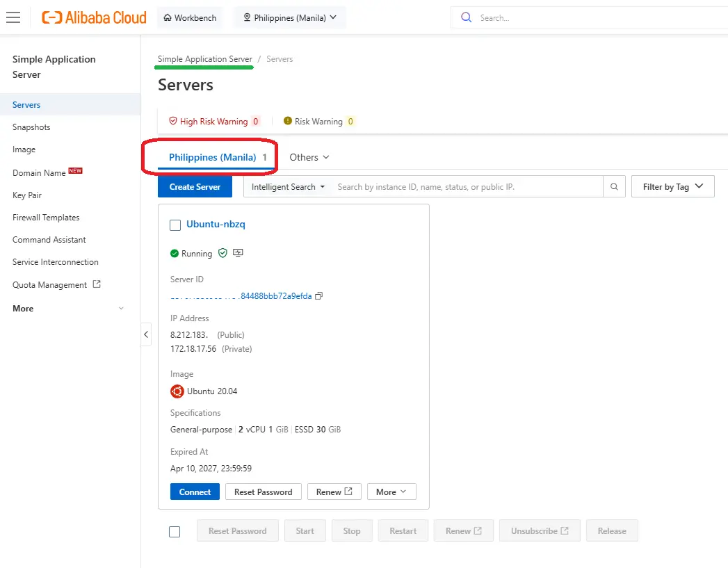Screen dimensions: 728x568
Task: Focus the instance search input field
Action: point(467,186)
